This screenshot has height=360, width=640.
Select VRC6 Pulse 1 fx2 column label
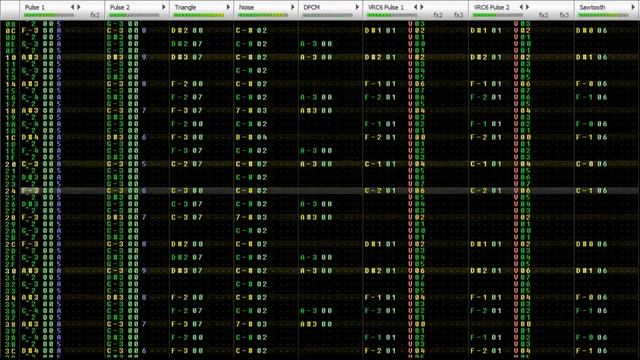coord(438,15)
